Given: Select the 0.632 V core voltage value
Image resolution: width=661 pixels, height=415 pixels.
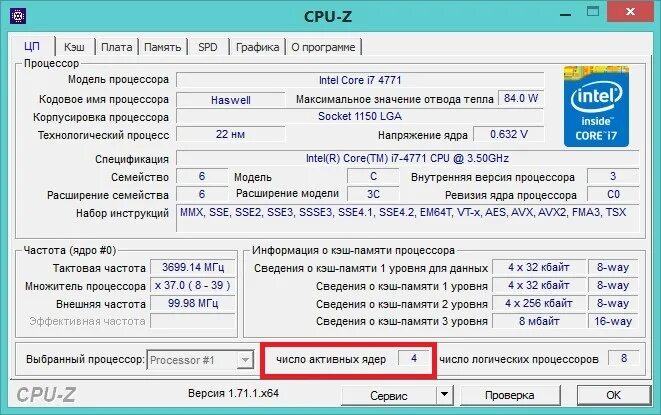Looking at the screenshot, I should [509, 135].
